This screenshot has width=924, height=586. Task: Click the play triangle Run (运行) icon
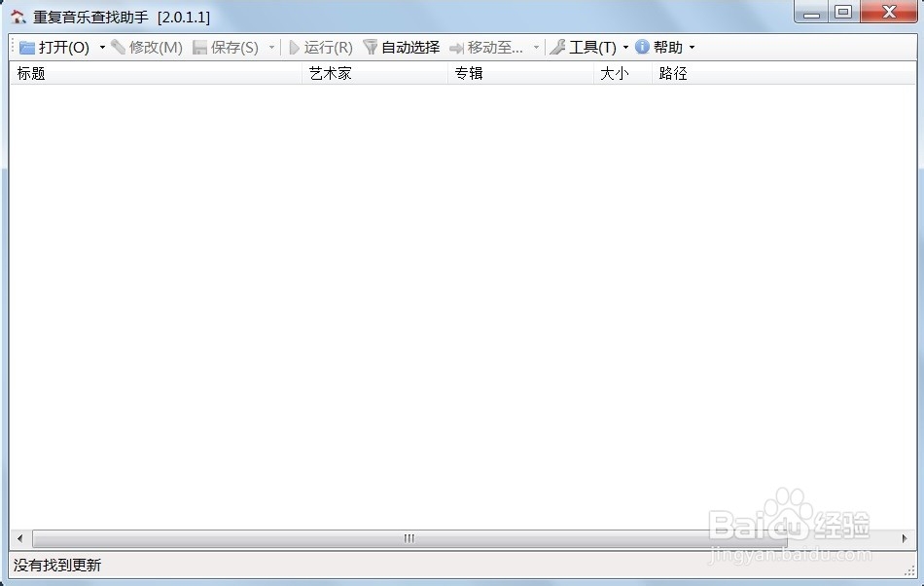pyautogui.click(x=294, y=47)
